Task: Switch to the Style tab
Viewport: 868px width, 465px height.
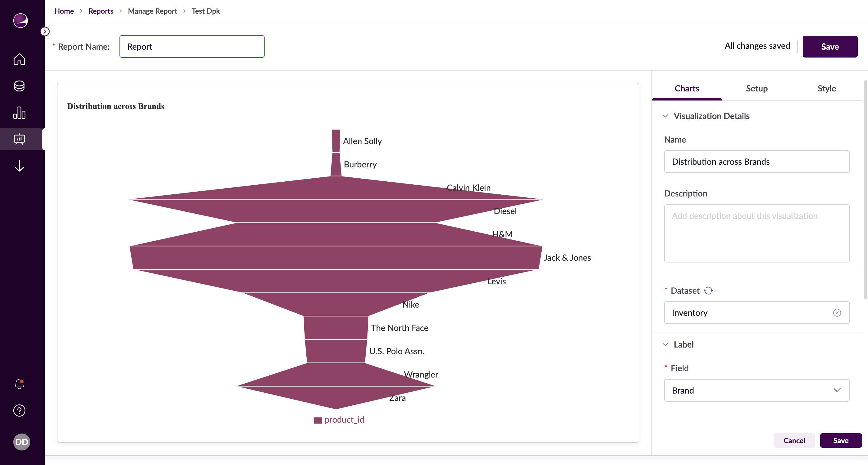Action: pos(827,88)
